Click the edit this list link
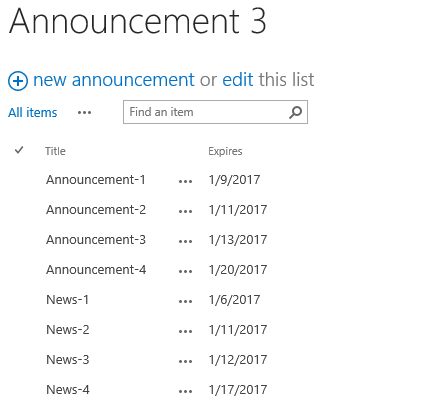This screenshot has width=446, height=410. click(238, 80)
